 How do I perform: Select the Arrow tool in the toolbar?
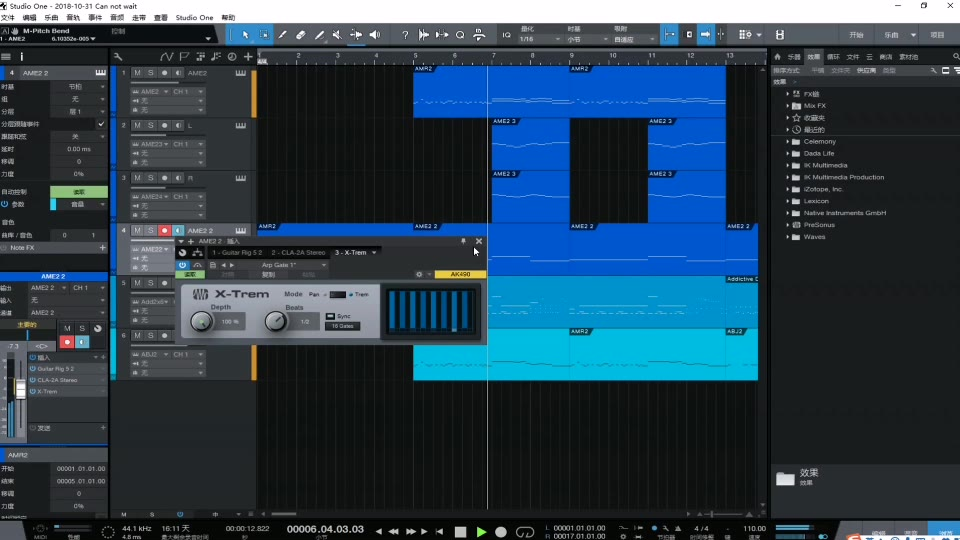pyautogui.click(x=245, y=35)
